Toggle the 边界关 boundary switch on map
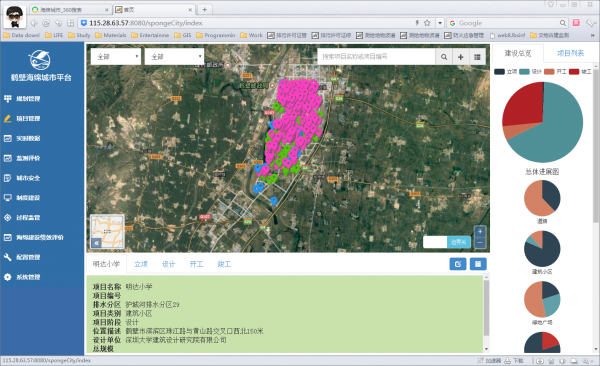The width and height of the screenshot is (600, 366). pyautogui.click(x=447, y=242)
